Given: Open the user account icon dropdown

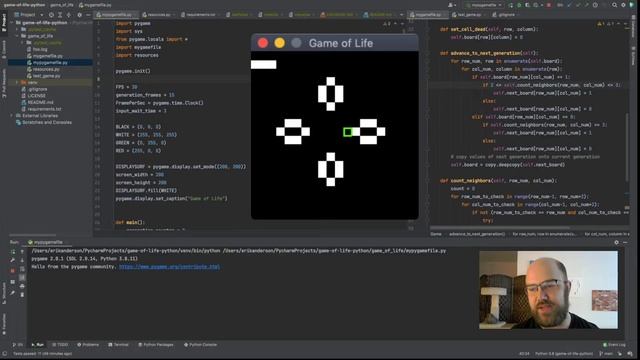Looking at the screenshot, I should 452,5.
